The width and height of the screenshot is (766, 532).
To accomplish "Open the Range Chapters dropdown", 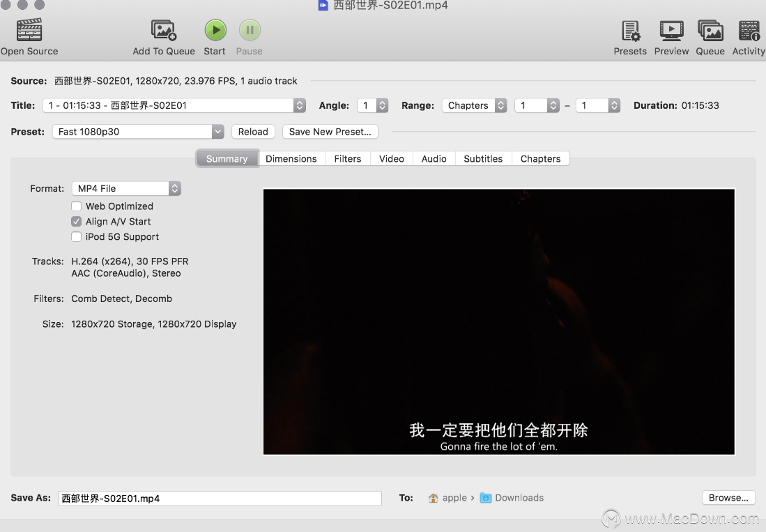I will (x=475, y=105).
